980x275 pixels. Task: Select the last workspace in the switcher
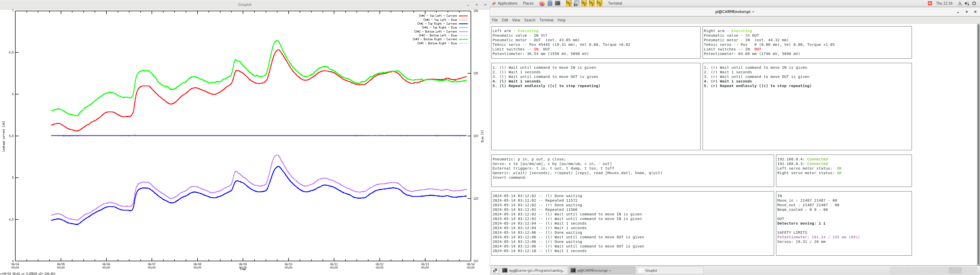[970, 270]
